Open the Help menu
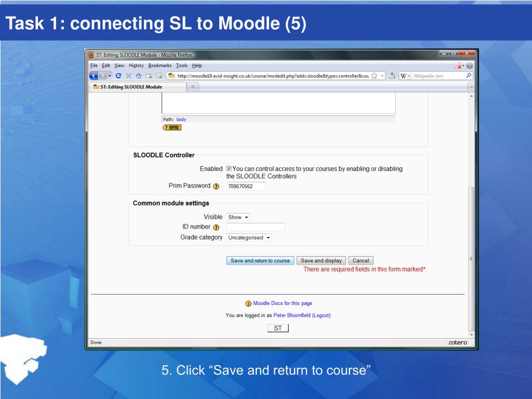The height and width of the screenshot is (399, 532). point(197,65)
